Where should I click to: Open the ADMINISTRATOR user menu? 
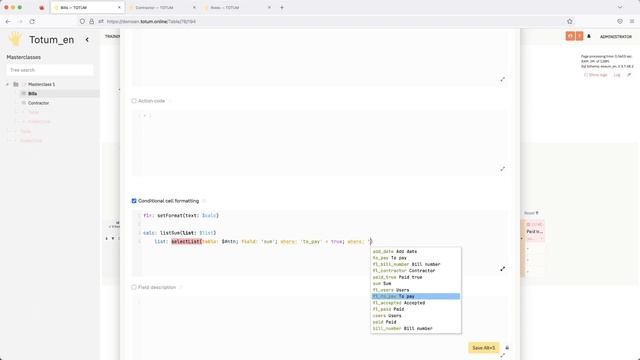click(x=616, y=37)
